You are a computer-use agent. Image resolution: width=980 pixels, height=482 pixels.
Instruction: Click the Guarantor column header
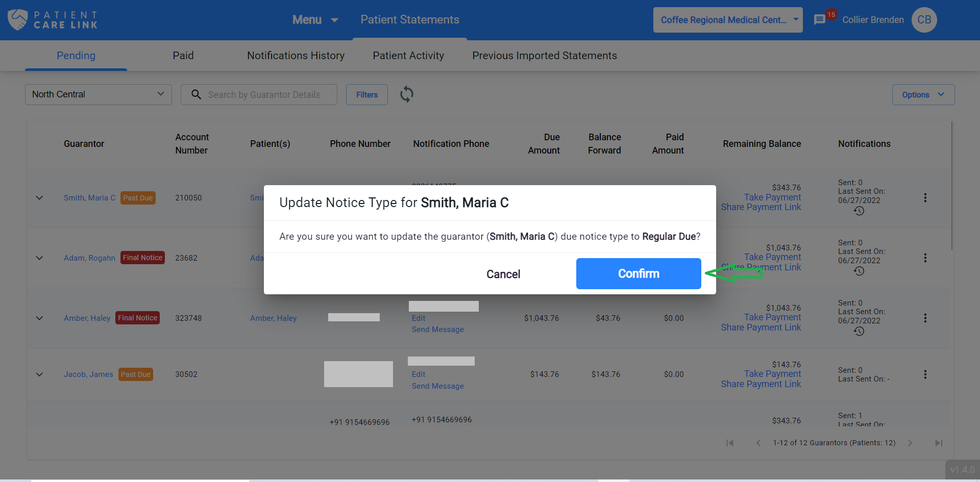(84, 144)
